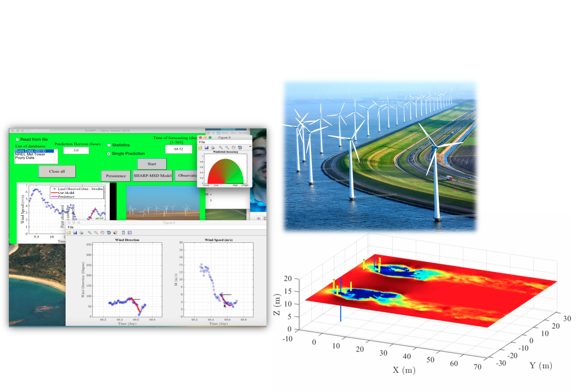
Task: Tick the Read from file checkbox
Action: [17, 140]
